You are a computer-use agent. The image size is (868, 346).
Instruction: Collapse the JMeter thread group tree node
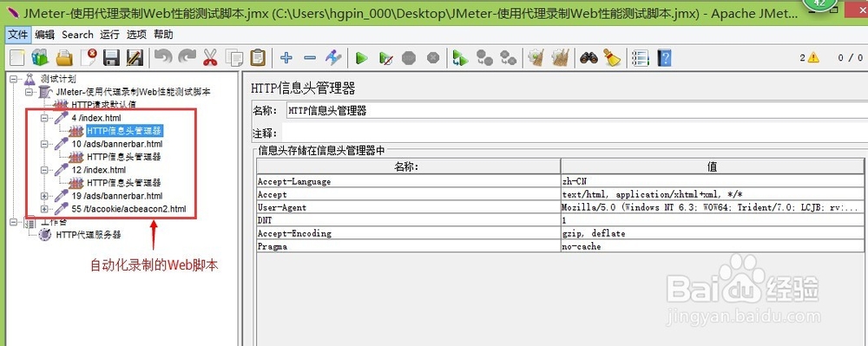pyautogui.click(x=29, y=92)
